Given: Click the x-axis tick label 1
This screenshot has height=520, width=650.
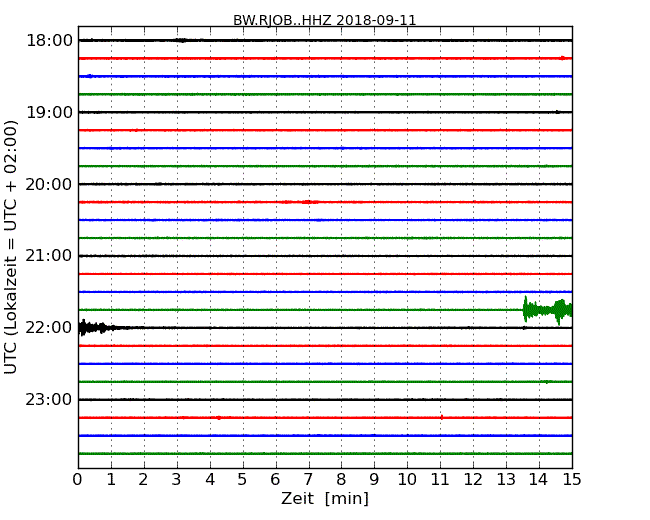Looking at the screenshot, I should (x=111, y=479).
